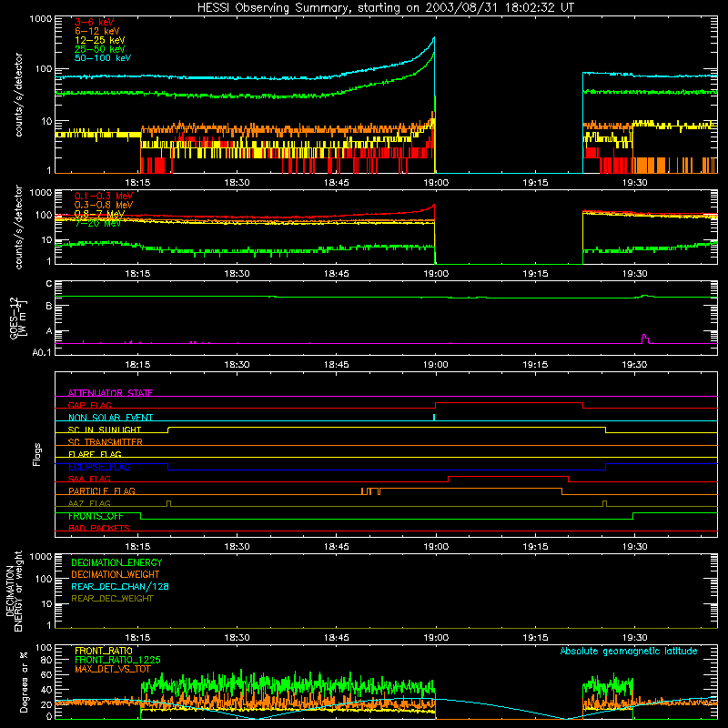
Task: Click the green FRONTS_OFF label
Action: 96,516
